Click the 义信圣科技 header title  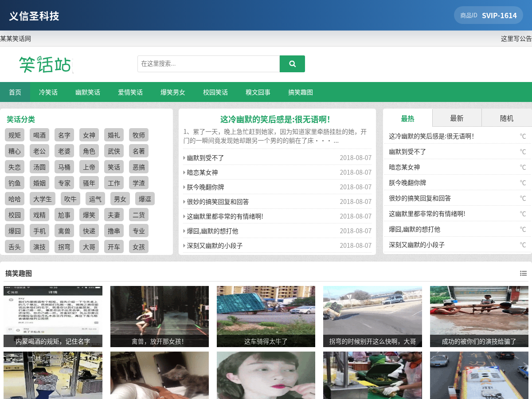pos(34,16)
